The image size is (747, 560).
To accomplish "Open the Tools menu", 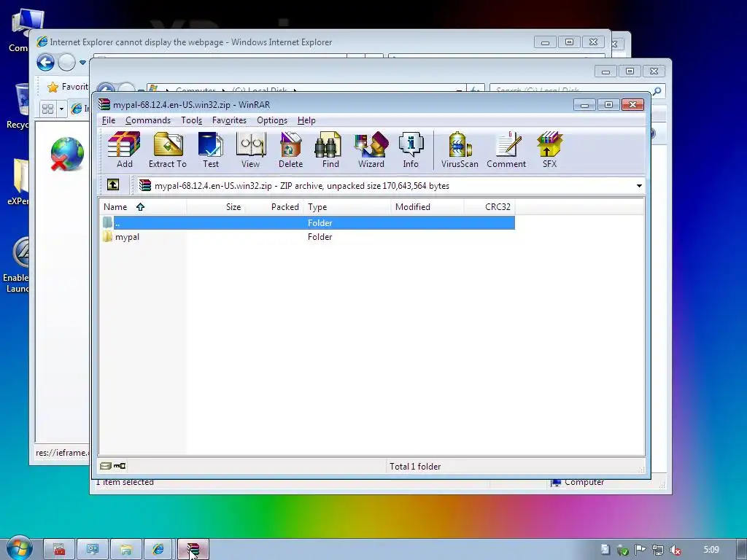I will 192,120.
